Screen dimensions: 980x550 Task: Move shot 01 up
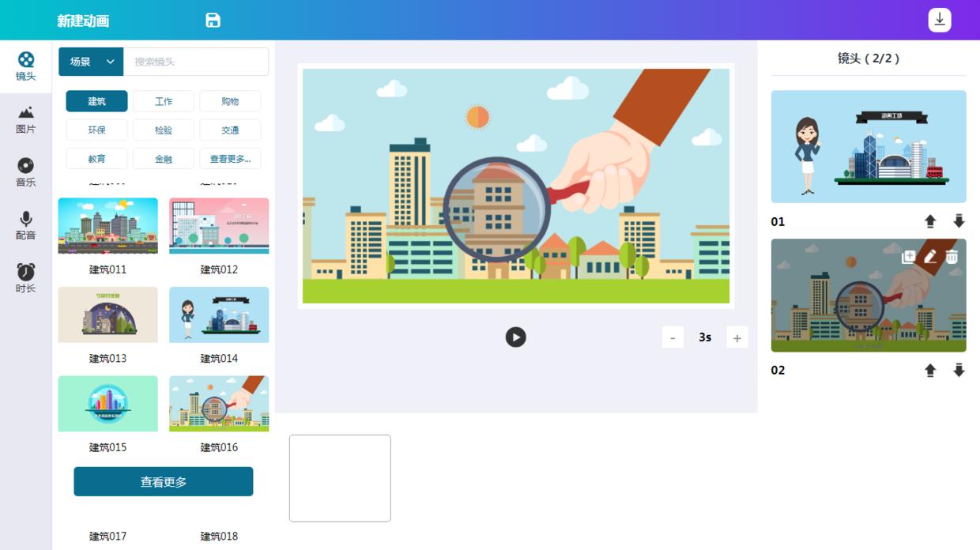click(930, 221)
